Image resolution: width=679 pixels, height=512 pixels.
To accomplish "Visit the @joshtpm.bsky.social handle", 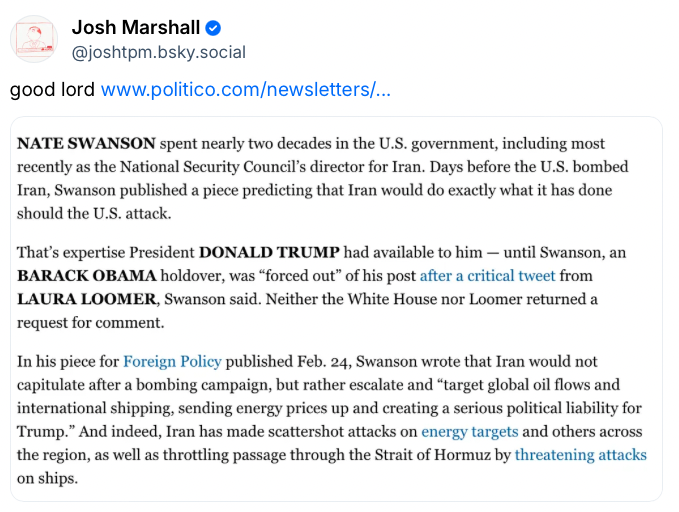I will coord(158,52).
